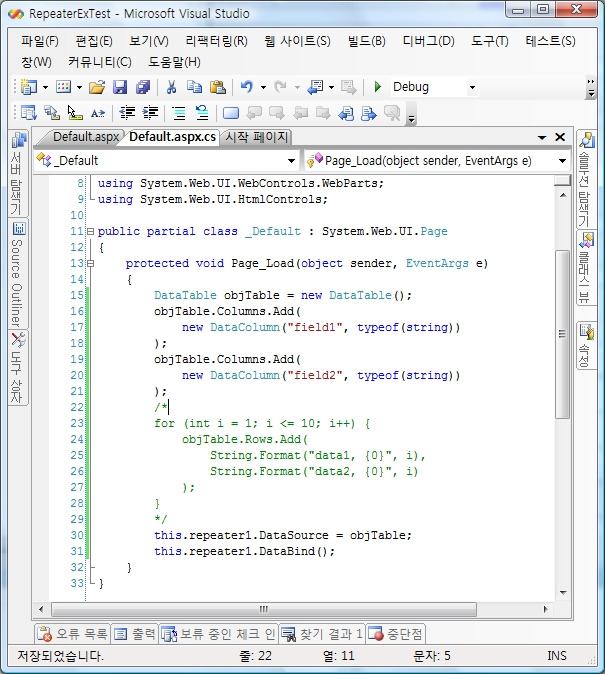The image size is (605, 674).
Task: Click the Add New Item toolbar icon
Action: click(x=63, y=87)
